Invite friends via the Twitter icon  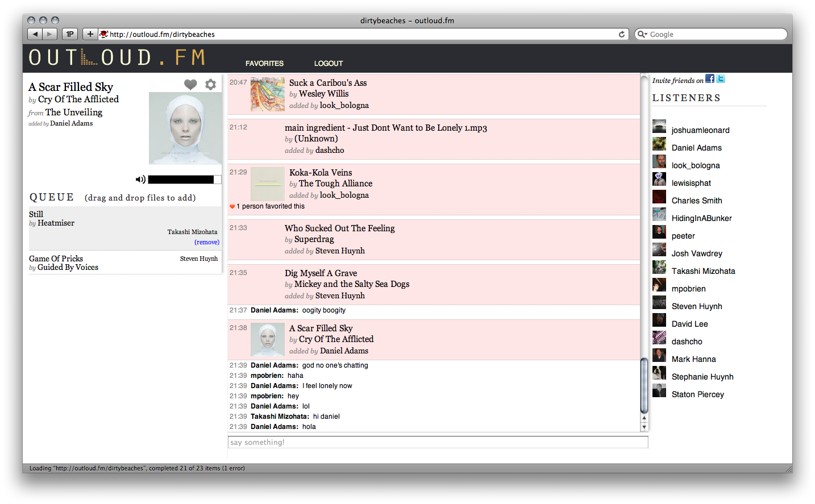coord(721,79)
